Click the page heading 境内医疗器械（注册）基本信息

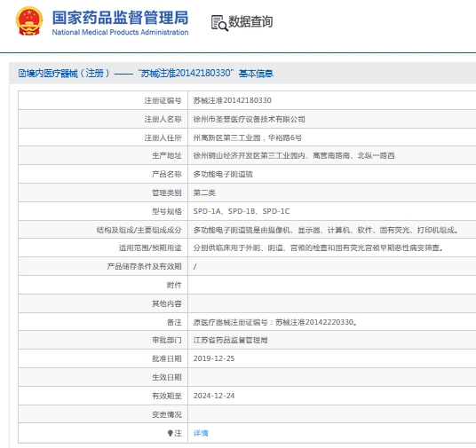pyautogui.click(x=146, y=74)
